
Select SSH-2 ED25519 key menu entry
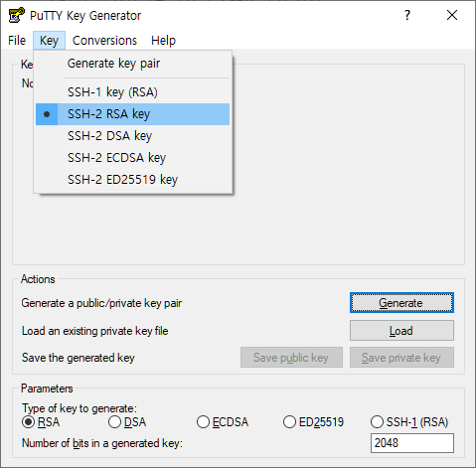point(132,180)
